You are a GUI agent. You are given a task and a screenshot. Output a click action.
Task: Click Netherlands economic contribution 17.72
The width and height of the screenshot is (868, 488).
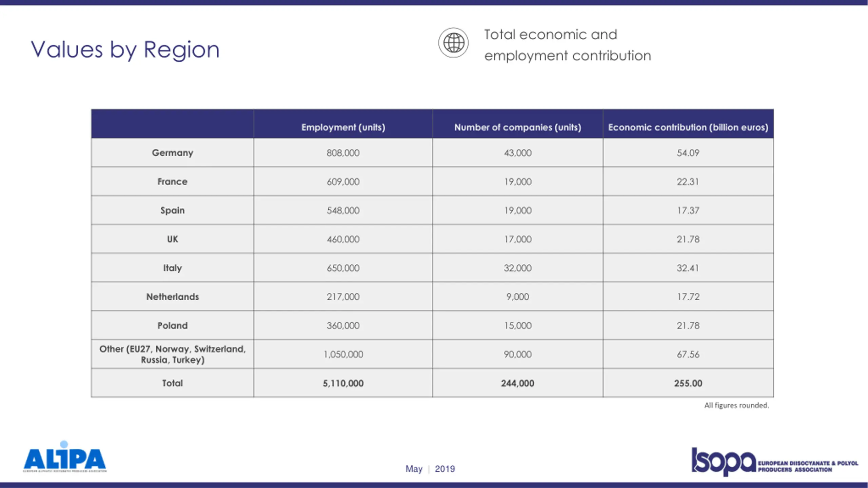[688, 297]
